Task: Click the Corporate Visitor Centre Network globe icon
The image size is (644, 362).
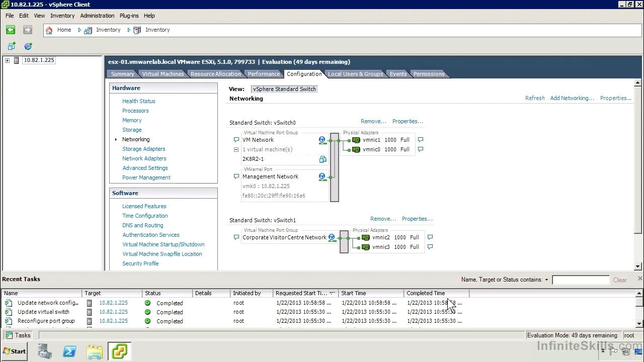Action: tap(332, 238)
